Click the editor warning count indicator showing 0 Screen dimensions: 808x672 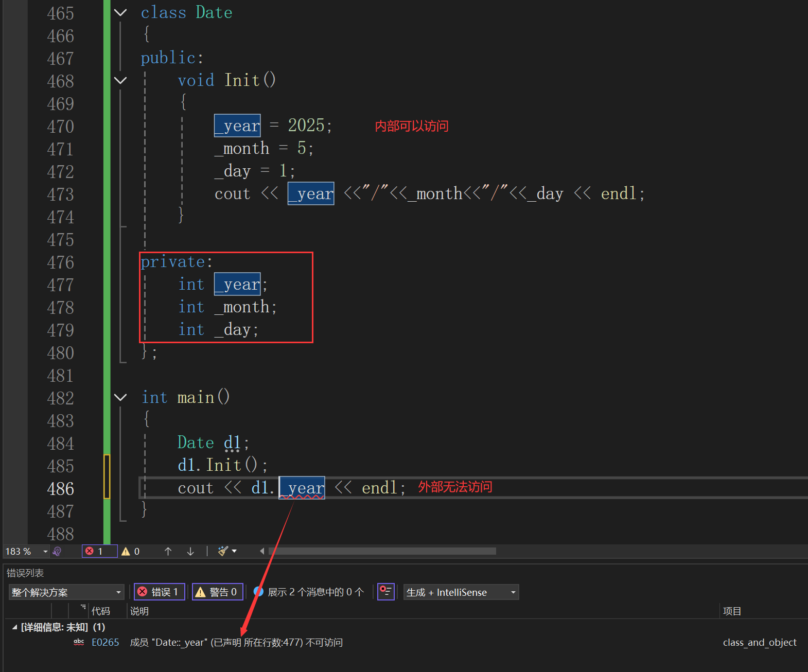pyautogui.click(x=131, y=552)
